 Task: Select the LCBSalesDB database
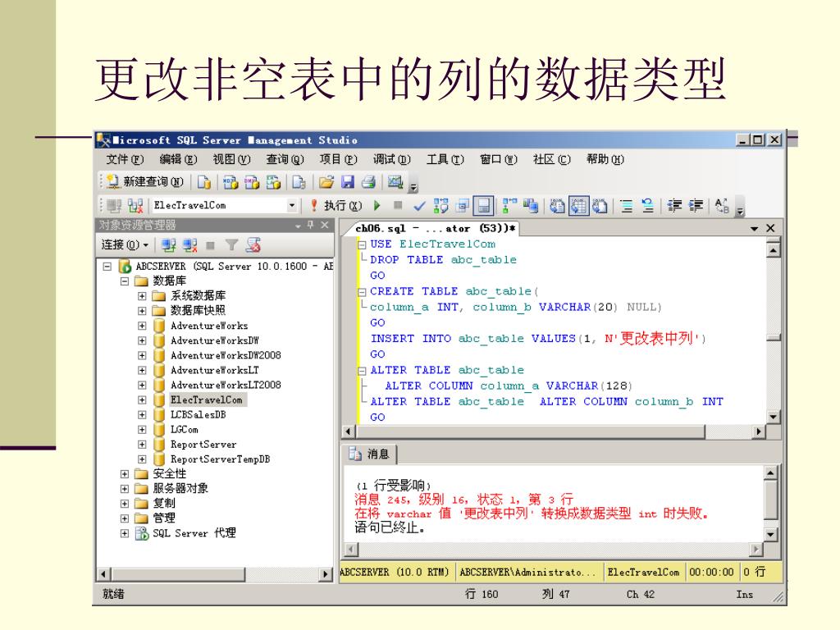198,414
